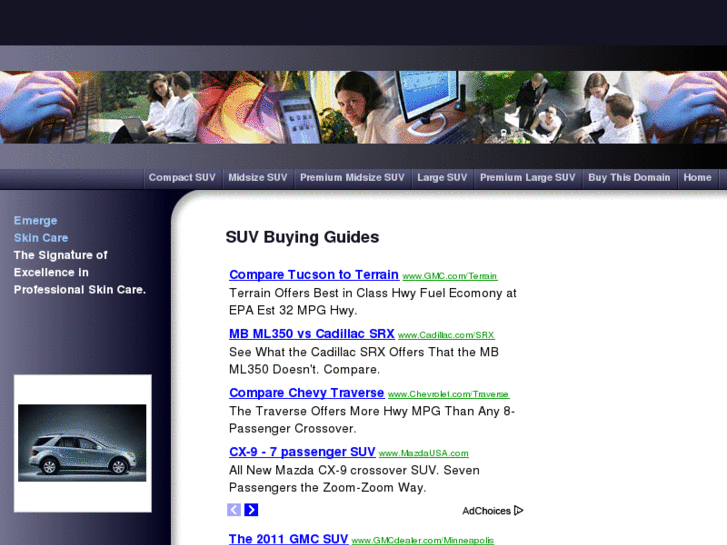Click text 'The Signature of Excellence in'

tap(60, 263)
